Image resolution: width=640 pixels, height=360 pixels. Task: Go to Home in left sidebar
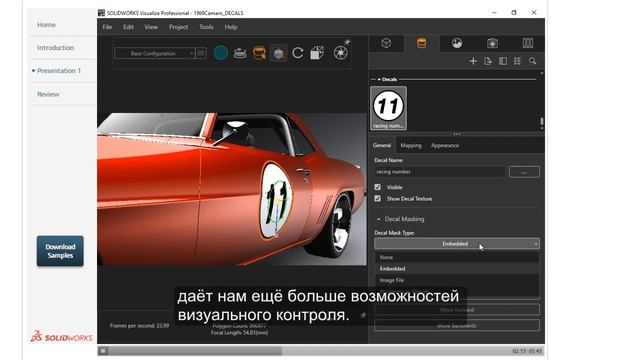46,25
